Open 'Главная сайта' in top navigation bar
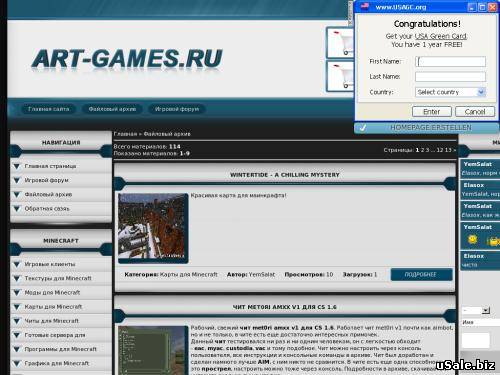 tap(49, 109)
